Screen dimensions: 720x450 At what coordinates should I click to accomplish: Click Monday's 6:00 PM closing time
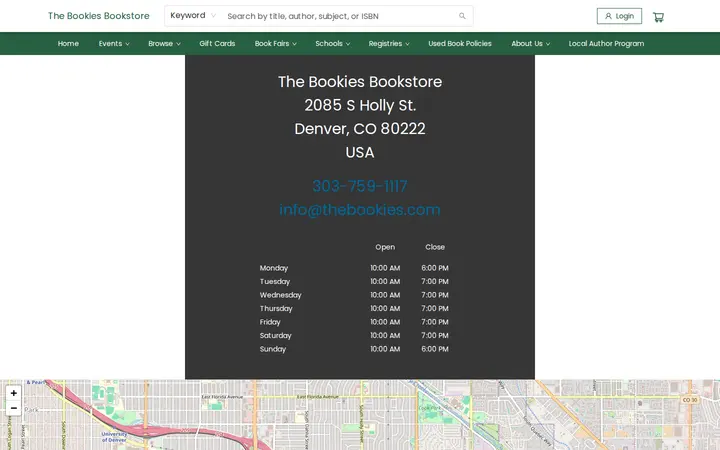coord(435,268)
